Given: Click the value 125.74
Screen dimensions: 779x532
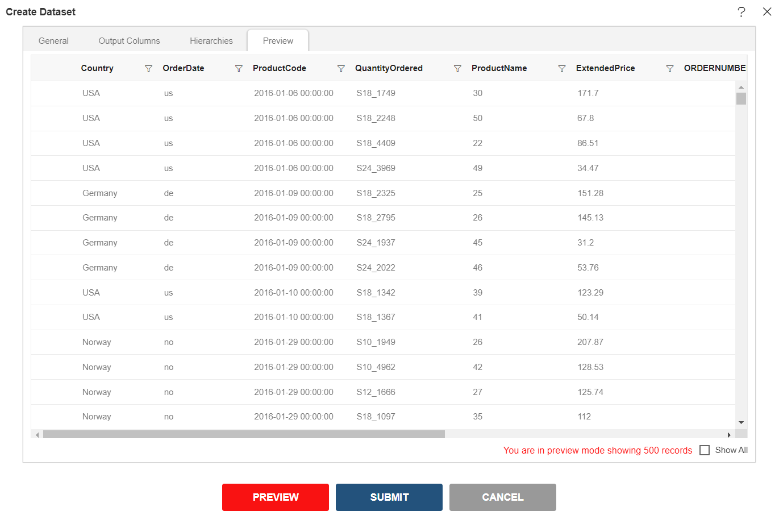Looking at the screenshot, I should (x=590, y=392).
